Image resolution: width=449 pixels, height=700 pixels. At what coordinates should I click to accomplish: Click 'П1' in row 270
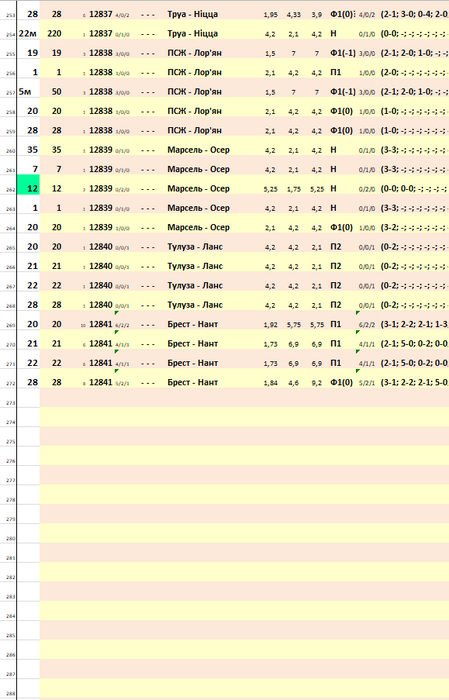pos(336,343)
